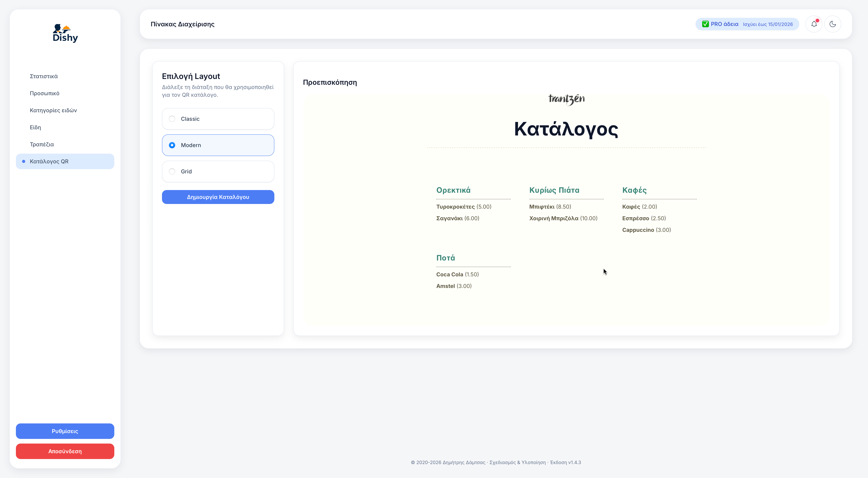Viewport: 868px width, 478px height.
Task: Open the notifications bell icon
Action: click(814, 24)
